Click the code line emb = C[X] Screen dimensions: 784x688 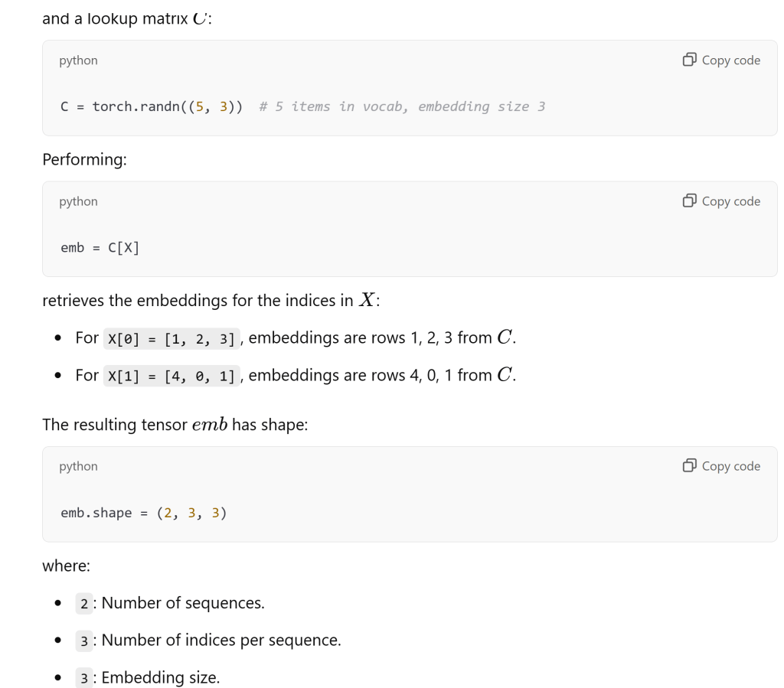coord(100,248)
